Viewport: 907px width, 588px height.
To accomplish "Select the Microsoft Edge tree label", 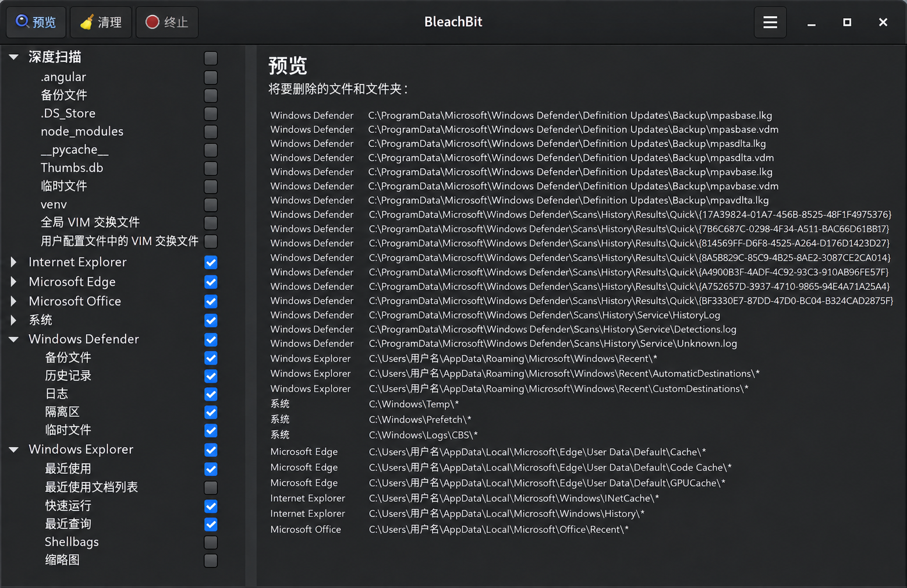I will (x=72, y=282).
